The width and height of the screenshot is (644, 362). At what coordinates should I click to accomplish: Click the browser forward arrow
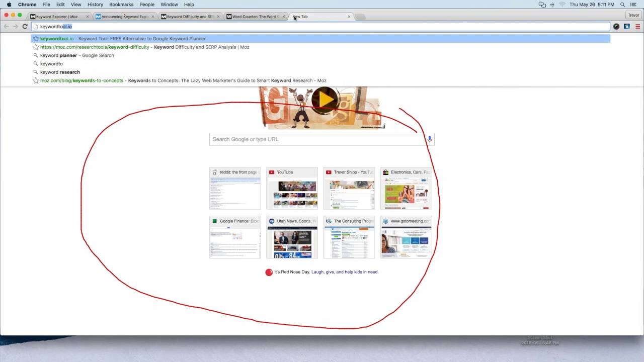[x=15, y=26]
